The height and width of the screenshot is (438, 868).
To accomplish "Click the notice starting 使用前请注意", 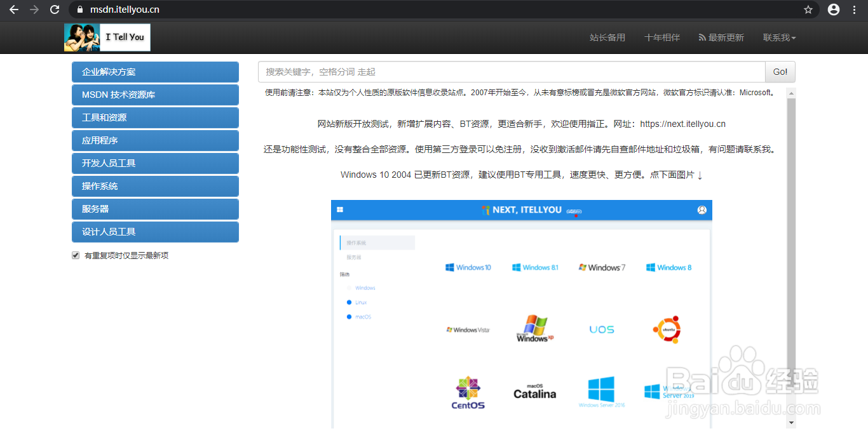I will point(520,93).
